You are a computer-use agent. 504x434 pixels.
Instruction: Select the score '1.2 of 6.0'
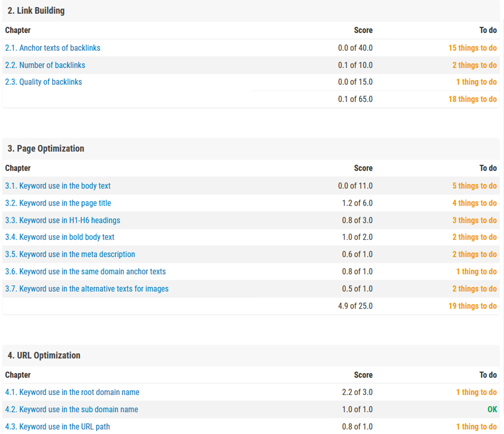tap(357, 203)
